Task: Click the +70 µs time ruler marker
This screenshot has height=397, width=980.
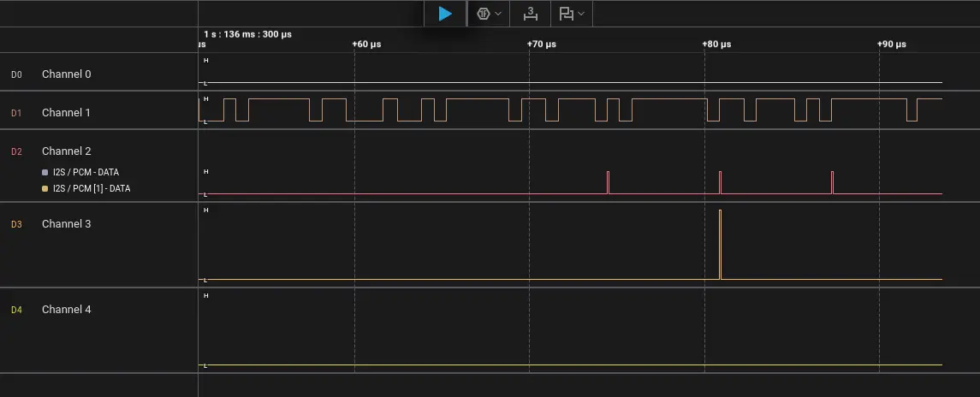Action: 541,44
